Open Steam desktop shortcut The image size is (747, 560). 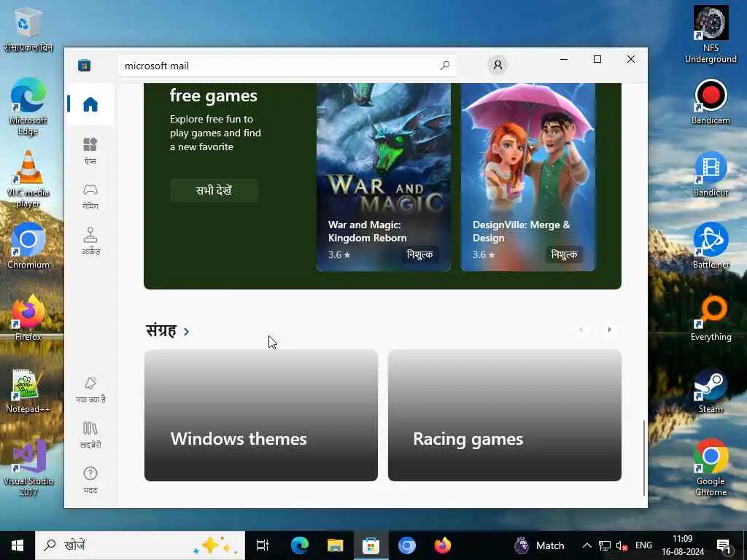click(711, 391)
